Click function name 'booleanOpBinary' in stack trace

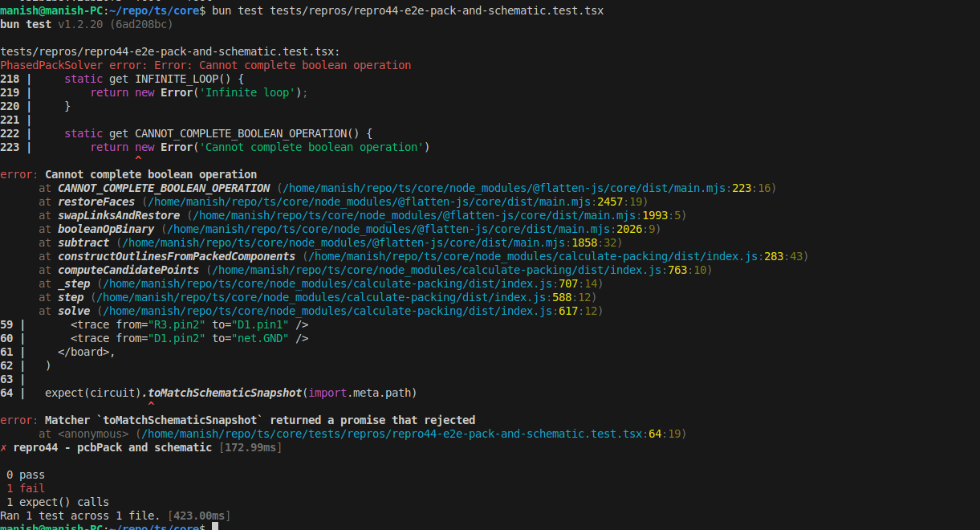[x=106, y=229]
